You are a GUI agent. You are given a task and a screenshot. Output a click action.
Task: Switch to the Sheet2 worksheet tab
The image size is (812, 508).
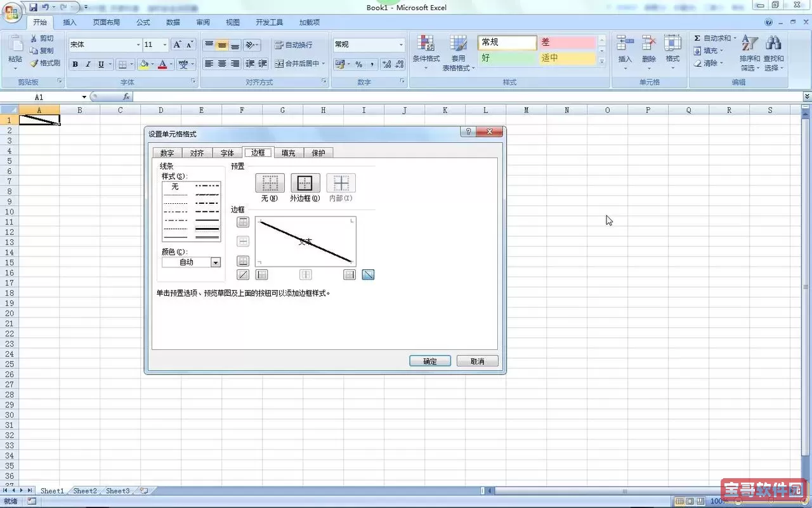click(x=85, y=491)
